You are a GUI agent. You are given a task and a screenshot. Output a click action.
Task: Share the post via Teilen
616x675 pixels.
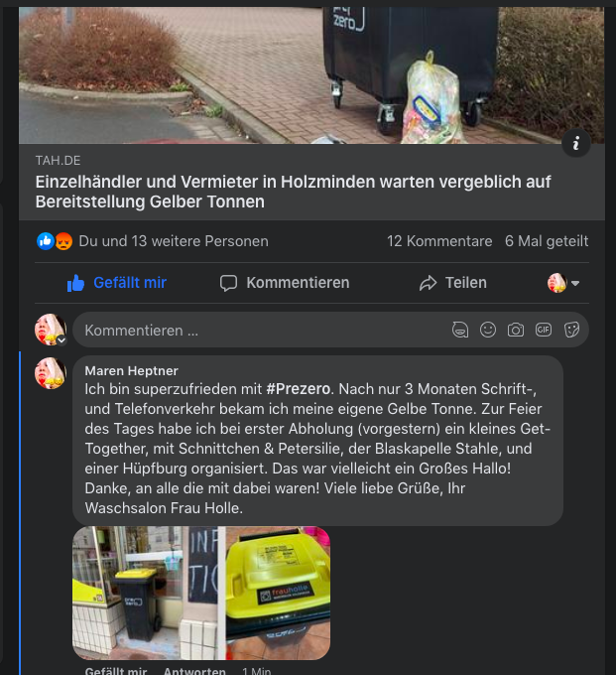(x=453, y=283)
